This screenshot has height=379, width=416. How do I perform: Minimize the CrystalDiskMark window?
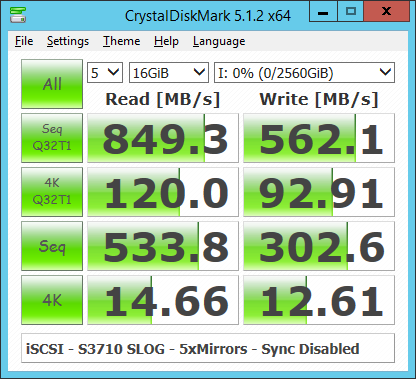(323, 12)
